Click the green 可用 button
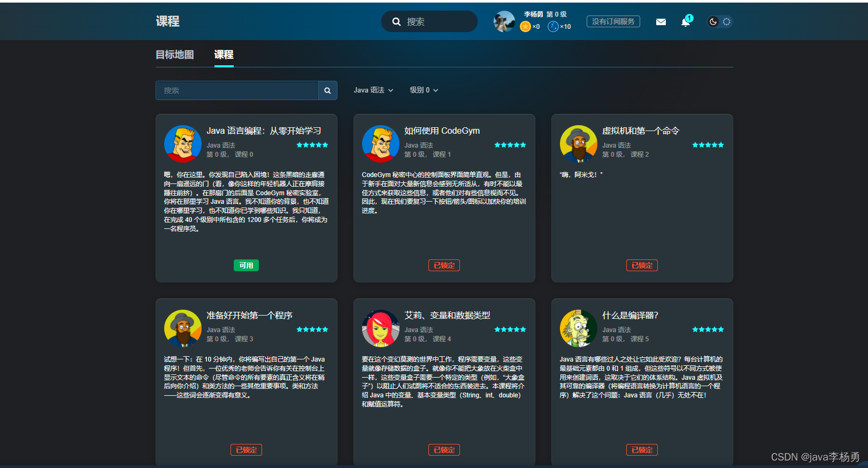Screen dimensions: 868x468 (x=246, y=265)
